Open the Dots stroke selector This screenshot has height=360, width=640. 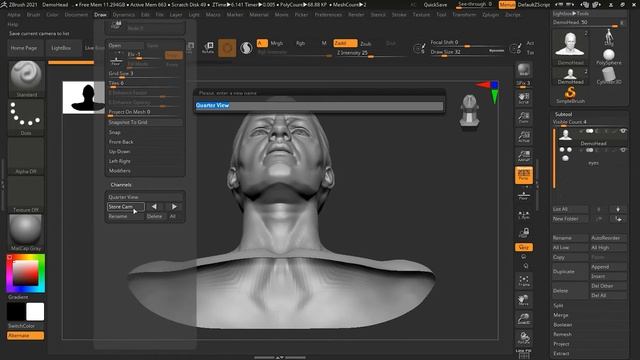pyautogui.click(x=26, y=118)
